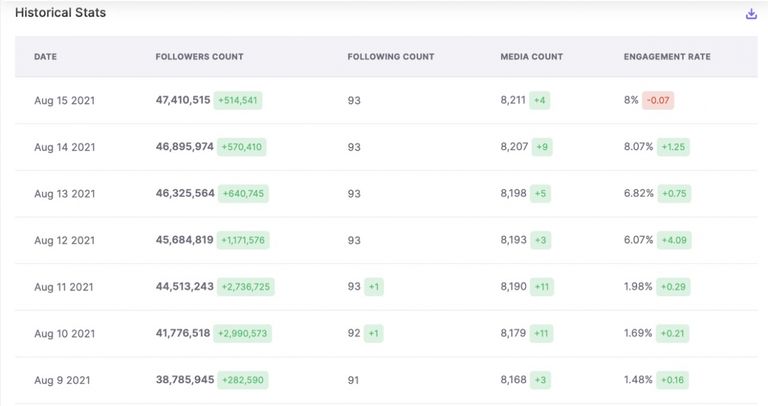Click the Date column header
The height and width of the screenshot is (406, 768).
(45, 57)
